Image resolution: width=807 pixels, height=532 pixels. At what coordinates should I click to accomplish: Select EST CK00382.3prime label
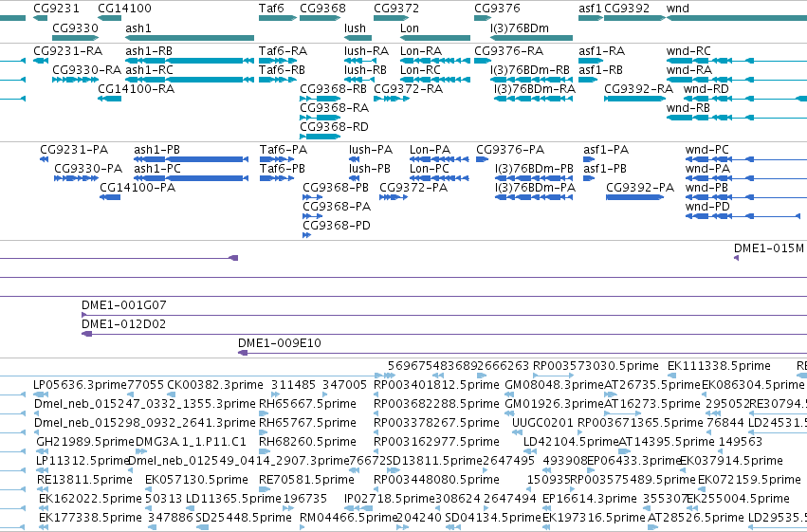click(x=215, y=385)
